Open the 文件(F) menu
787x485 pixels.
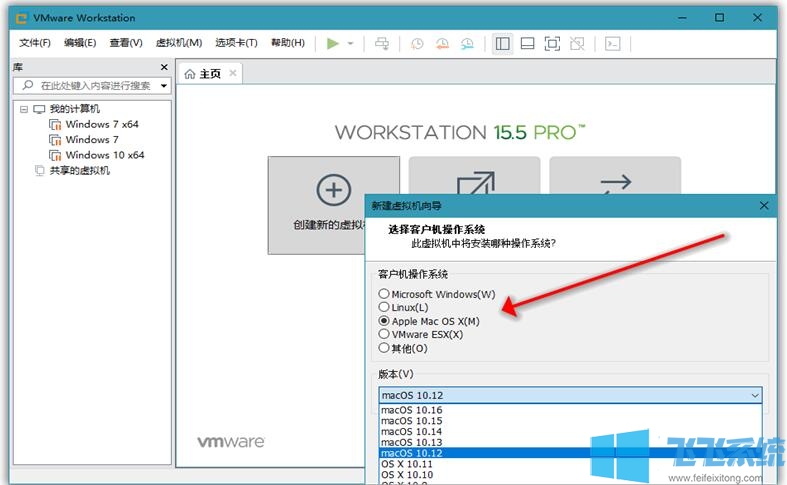[x=35, y=43]
